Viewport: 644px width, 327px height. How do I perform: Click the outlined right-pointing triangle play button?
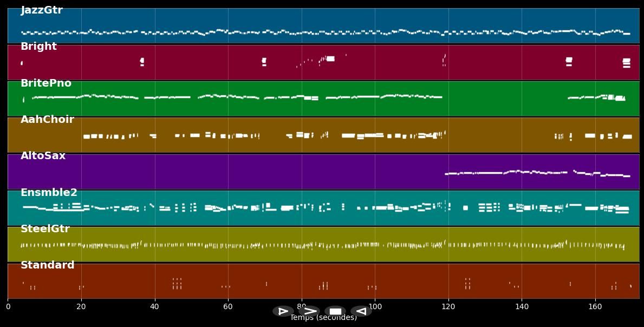tap(283, 311)
